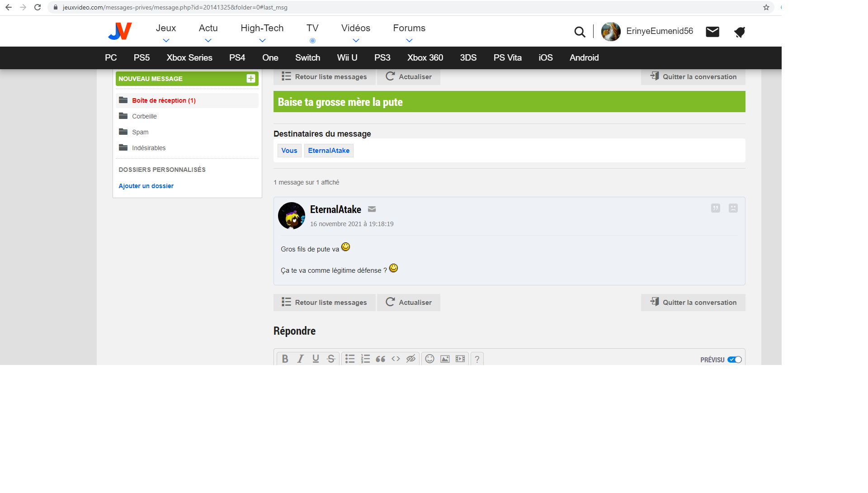The width and height of the screenshot is (868, 493).
Task: Click top Retour liste messages button
Action: [324, 76]
